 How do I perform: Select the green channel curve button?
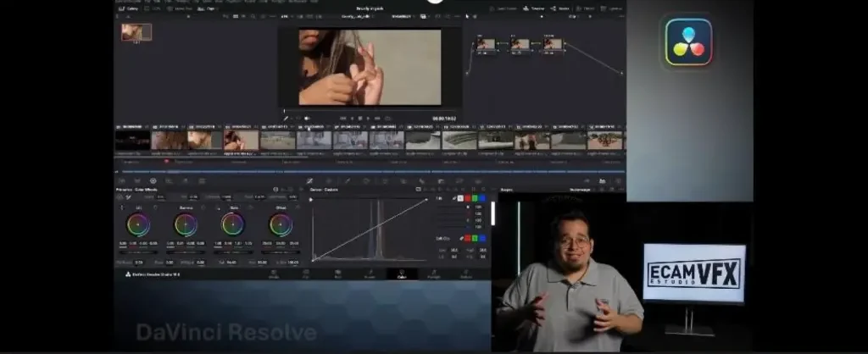coord(475,198)
